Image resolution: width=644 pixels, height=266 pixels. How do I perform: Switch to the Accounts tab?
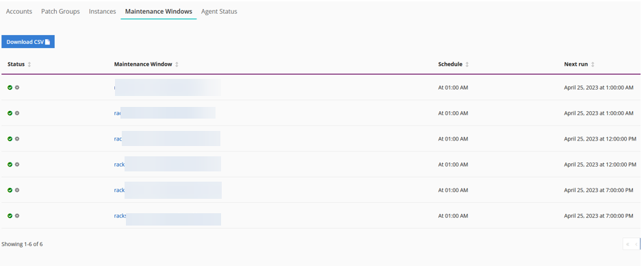(x=19, y=12)
